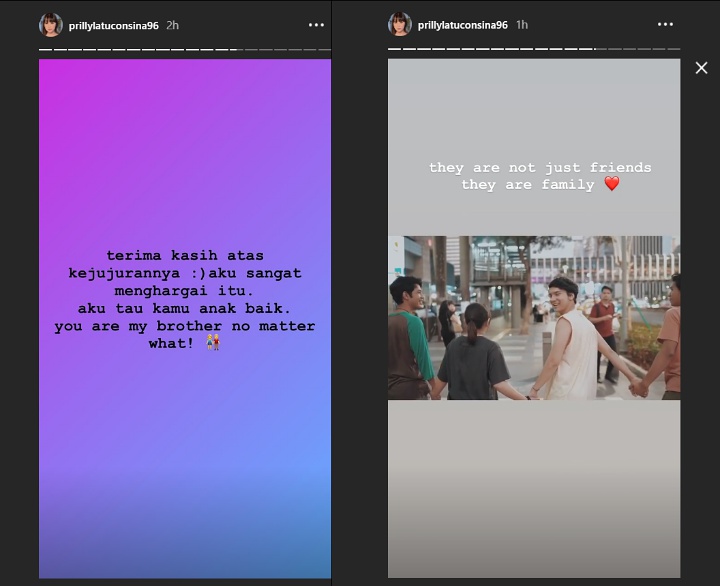Click the friends photo in right story
This screenshot has width=720, height=586.
[x=534, y=318]
